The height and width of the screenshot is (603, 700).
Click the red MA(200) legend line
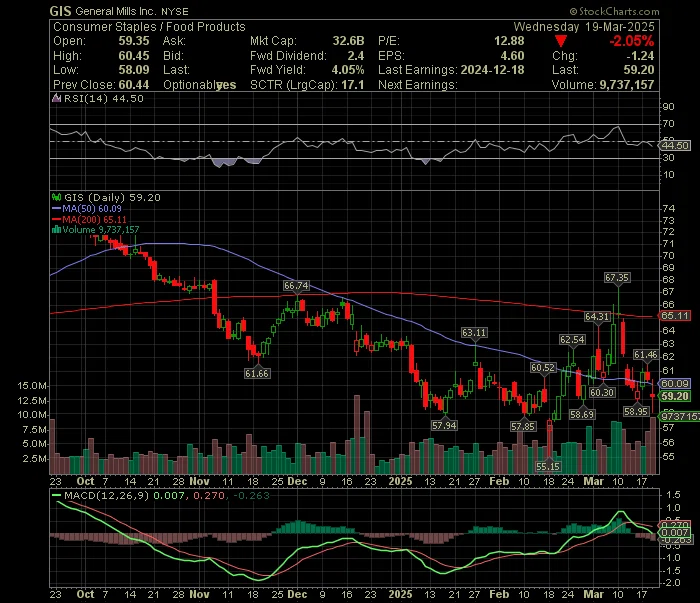(56, 219)
